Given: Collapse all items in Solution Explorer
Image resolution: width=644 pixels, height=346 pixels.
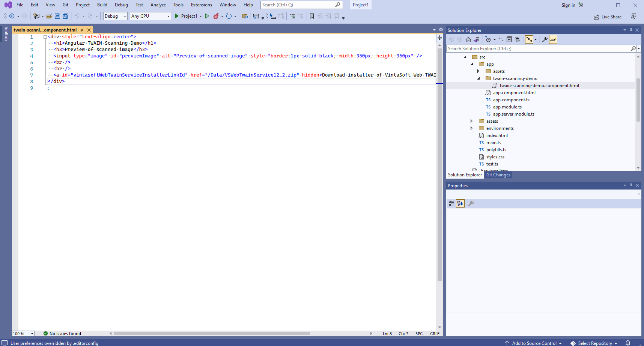Looking at the screenshot, I should point(509,39).
